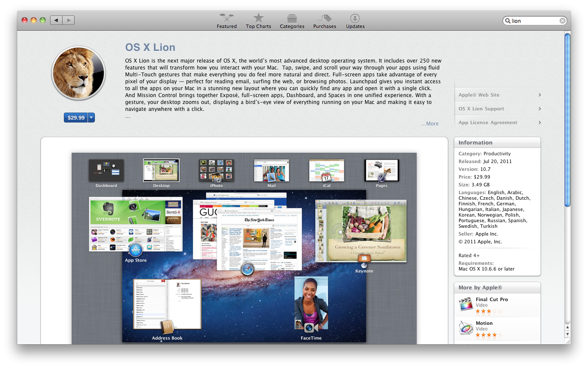Click the © 2011 Apple, Inc. text

(480, 242)
